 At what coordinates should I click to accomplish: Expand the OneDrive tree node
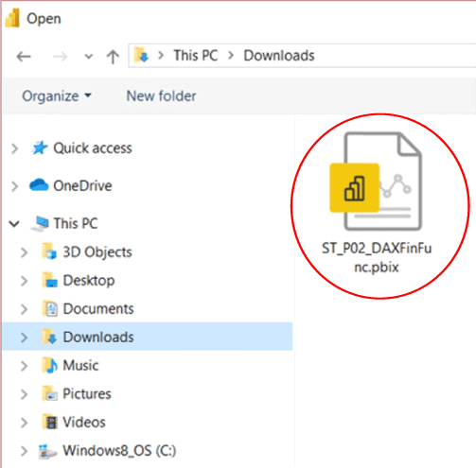point(14,186)
